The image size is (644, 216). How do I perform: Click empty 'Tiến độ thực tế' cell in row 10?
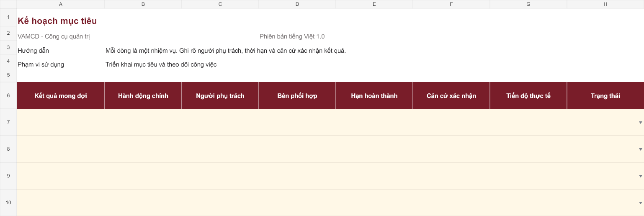coord(528,203)
